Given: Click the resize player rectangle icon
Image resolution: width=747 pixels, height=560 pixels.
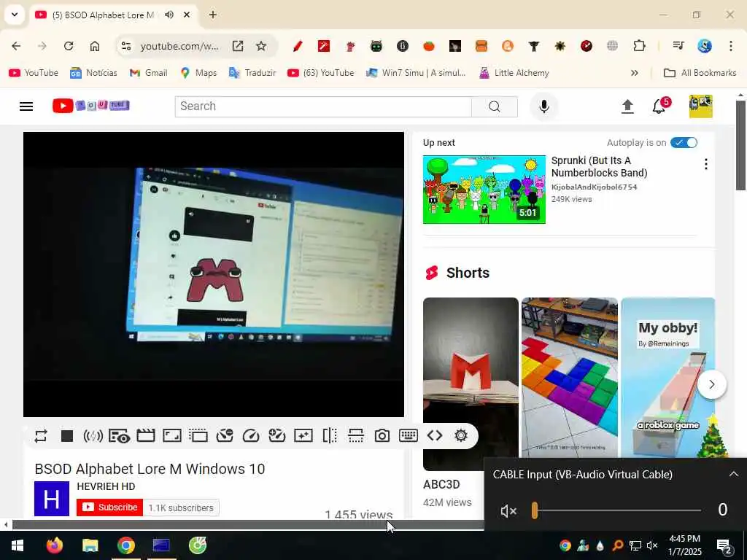Looking at the screenshot, I should 172,436.
